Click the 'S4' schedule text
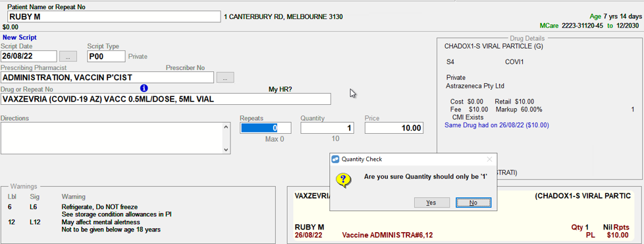 [x=450, y=62]
